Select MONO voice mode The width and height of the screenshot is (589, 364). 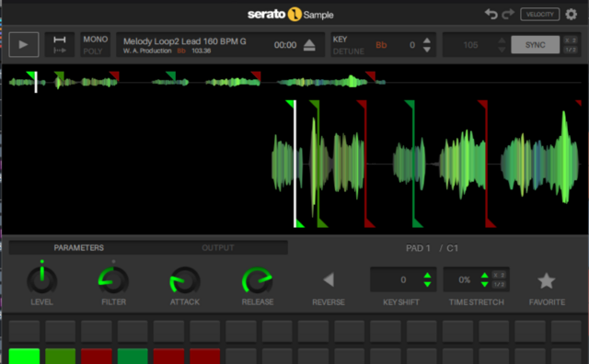pos(96,40)
